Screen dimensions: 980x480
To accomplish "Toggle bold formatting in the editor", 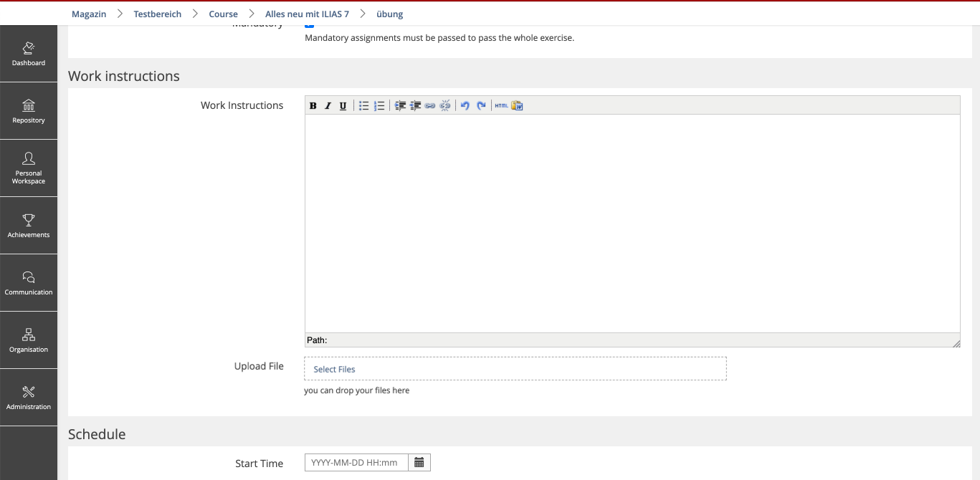I will [313, 106].
